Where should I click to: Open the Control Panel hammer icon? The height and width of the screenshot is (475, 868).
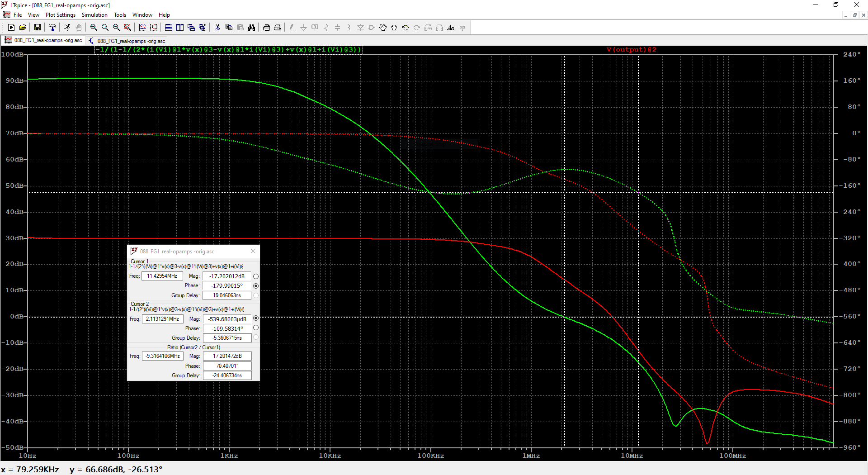coord(52,28)
